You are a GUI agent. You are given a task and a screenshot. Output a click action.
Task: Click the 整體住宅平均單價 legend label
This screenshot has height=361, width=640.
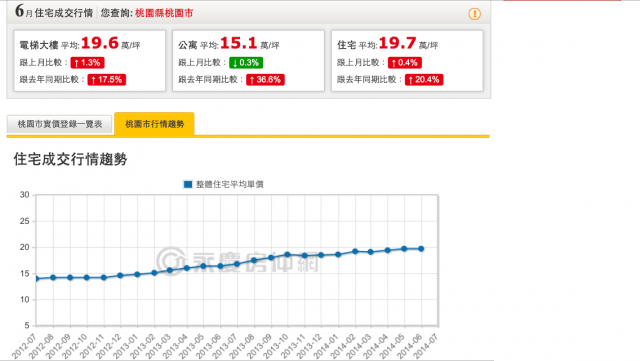coord(229,184)
